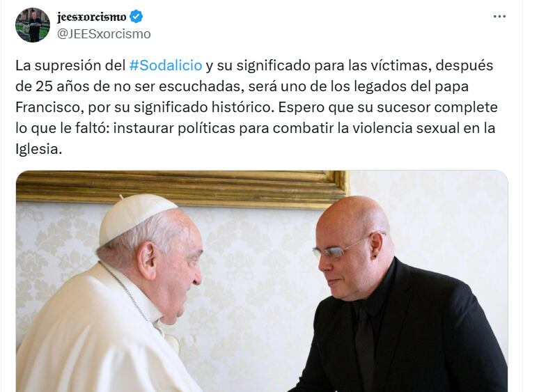Click the words "significado histórico" in tweet
Screen dimensions: 539x392
pos(205,107)
